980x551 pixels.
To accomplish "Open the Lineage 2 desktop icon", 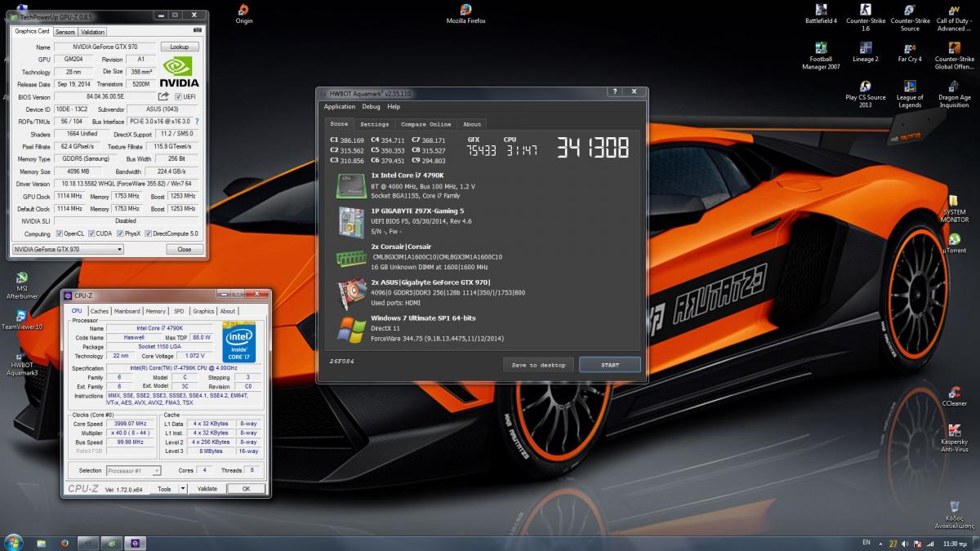I will pyautogui.click(x=865, y=52).
